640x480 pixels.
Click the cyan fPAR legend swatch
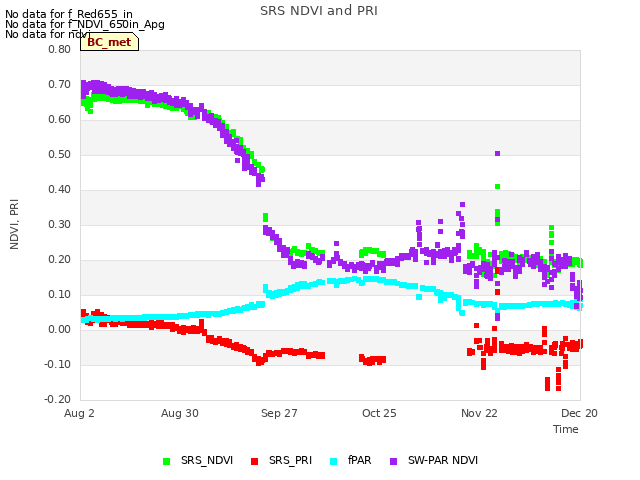[x=333, y=461]
